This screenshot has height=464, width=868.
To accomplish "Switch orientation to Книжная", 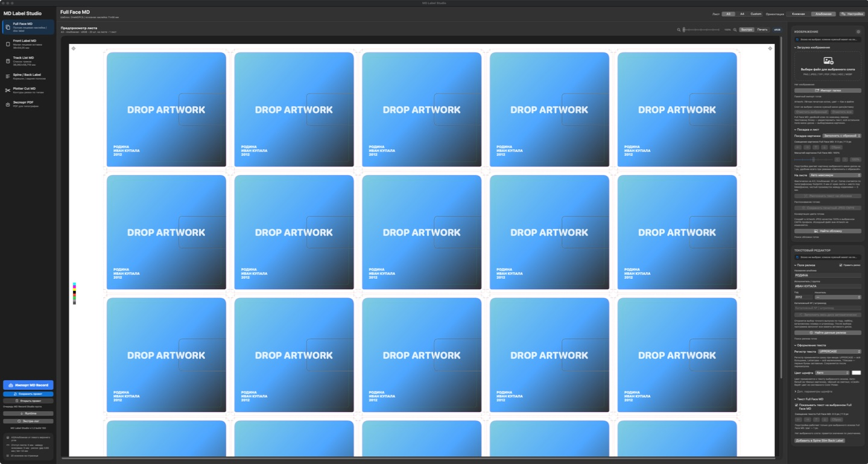I will click(x=798, y=14).
